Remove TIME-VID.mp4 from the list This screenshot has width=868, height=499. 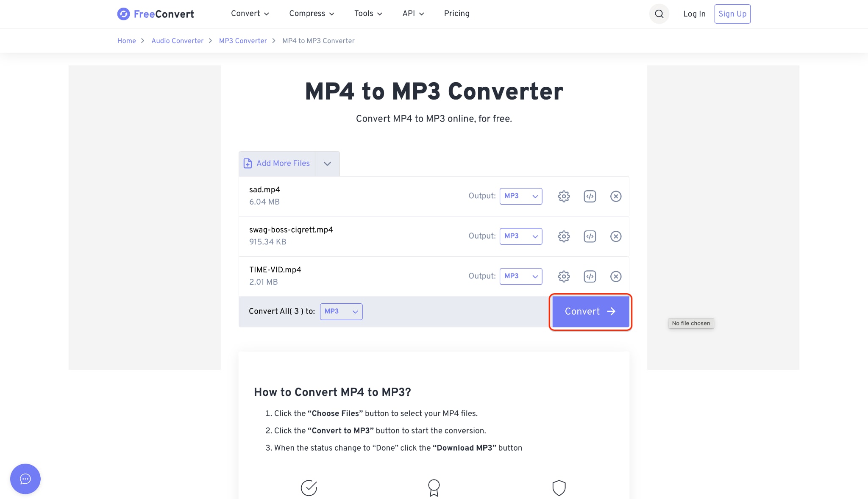pos(616,277)
